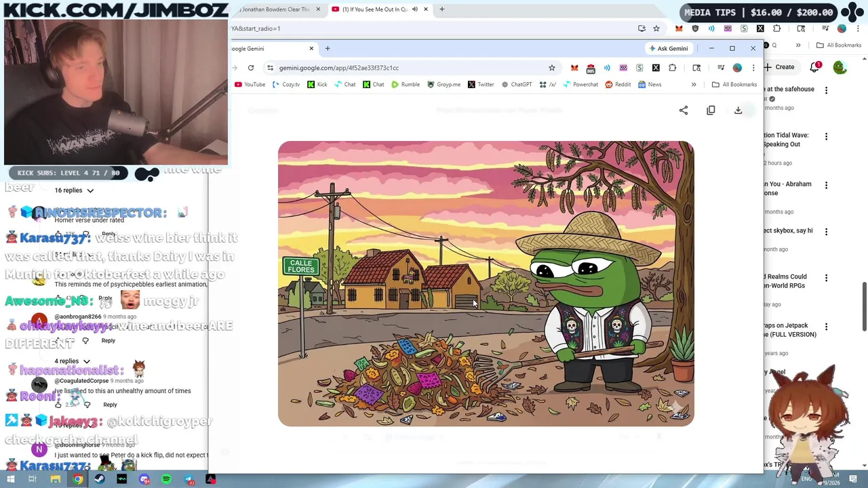Open File Explorer from the taskbar
This screenshot has height=488, width=868.
[55, 479]
